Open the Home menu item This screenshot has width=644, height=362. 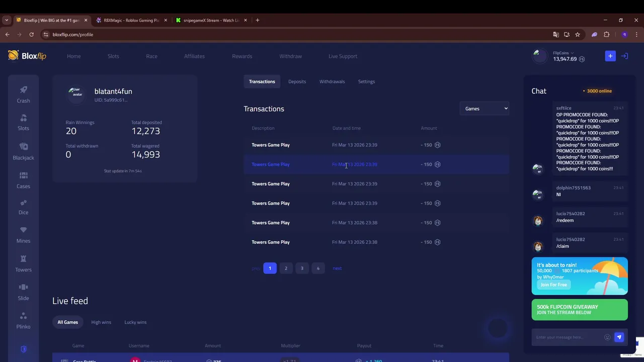(x=74, y=56)
